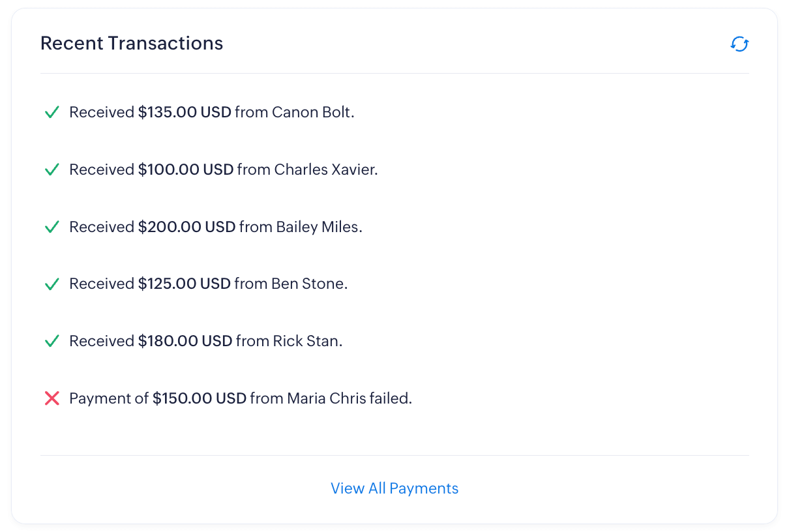789x532 pixels.
Task: Select the $135.00 USD Canon Bolt transaction
Action: point(212,112)
